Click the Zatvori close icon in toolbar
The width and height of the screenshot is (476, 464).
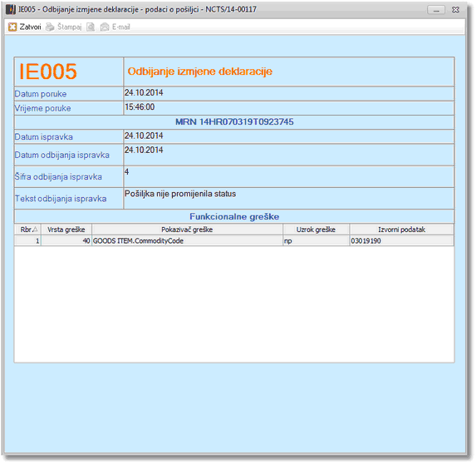(x=12, y=27)
